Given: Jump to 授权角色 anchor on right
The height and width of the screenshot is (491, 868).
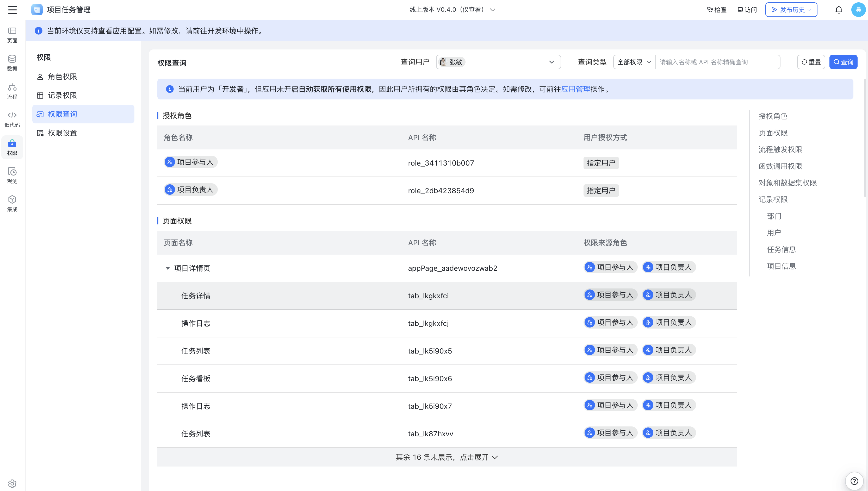Looking at the screenshot, I should coord(773,116).
